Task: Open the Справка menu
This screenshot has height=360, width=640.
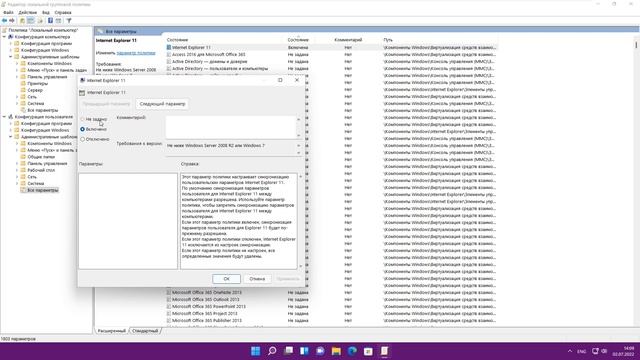Action: (x=63, y=13)
